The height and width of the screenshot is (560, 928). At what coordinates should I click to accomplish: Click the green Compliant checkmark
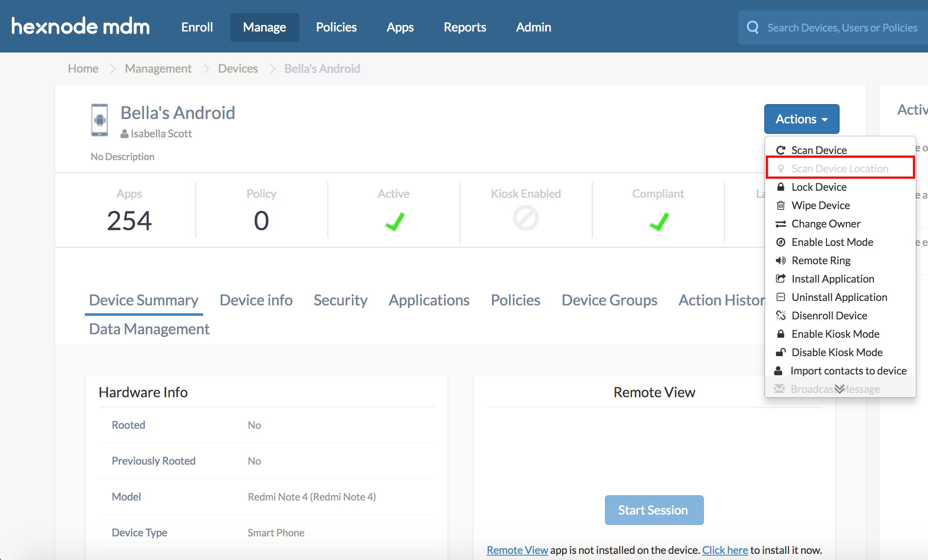click(659, 221)
